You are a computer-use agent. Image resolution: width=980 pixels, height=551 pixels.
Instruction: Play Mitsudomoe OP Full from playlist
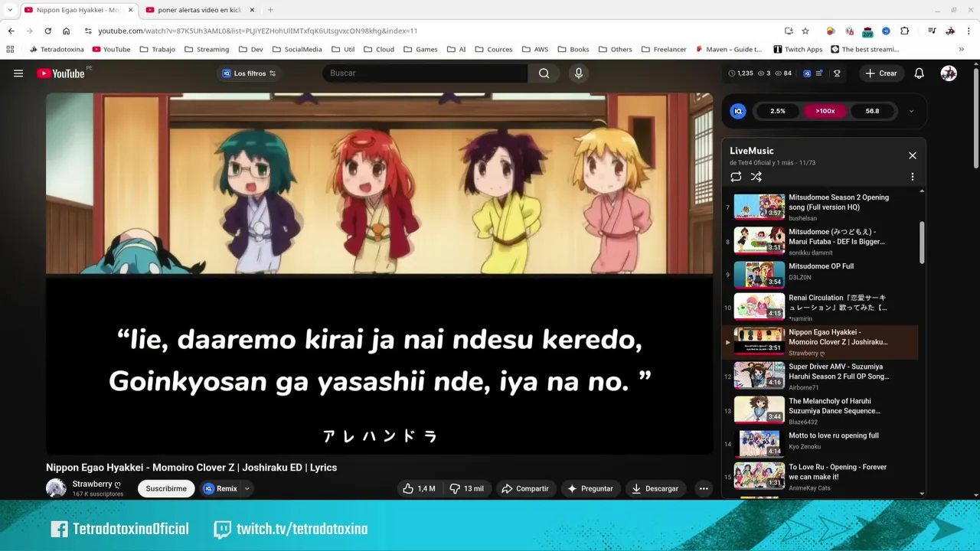[821, 274]
